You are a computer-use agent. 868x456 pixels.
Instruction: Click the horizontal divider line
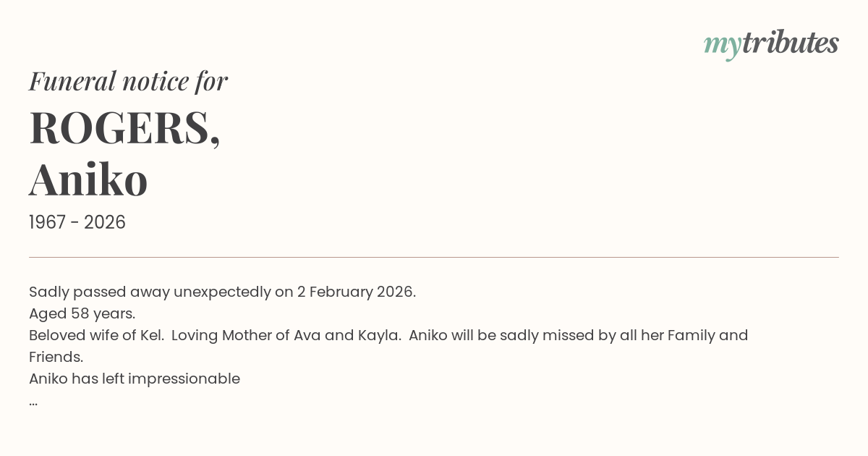(434, 257)
